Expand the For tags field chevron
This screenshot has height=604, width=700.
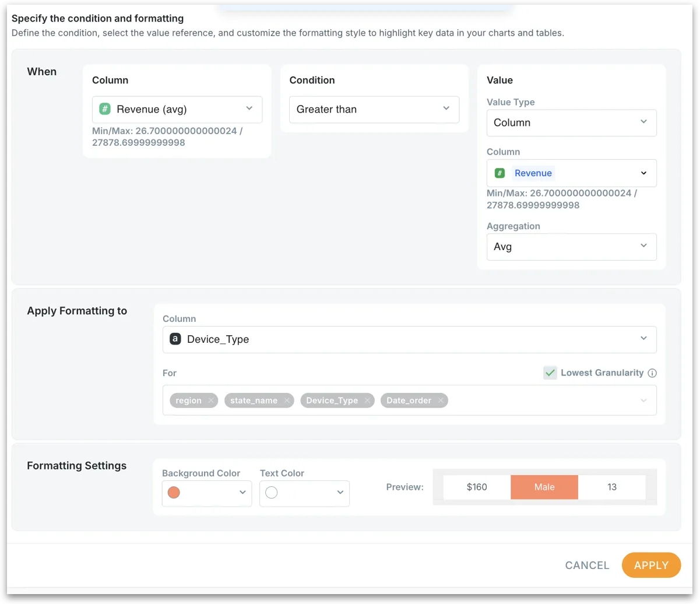[643, 401]
